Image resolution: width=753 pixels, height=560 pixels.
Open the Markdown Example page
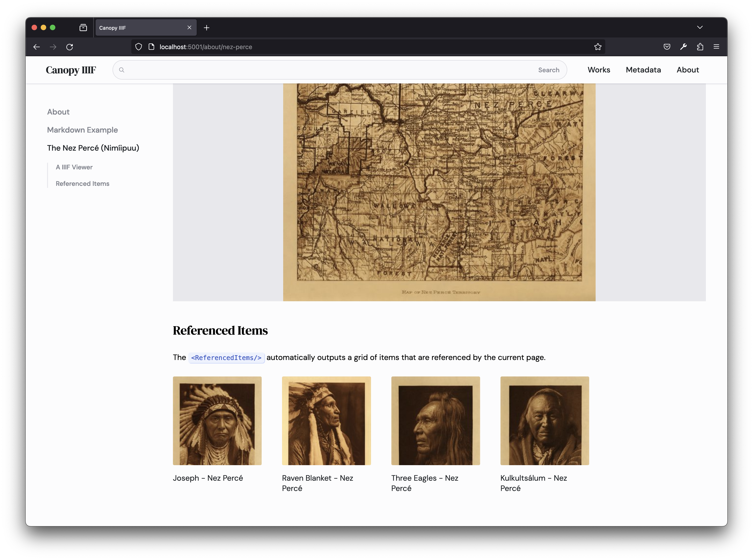82,130
